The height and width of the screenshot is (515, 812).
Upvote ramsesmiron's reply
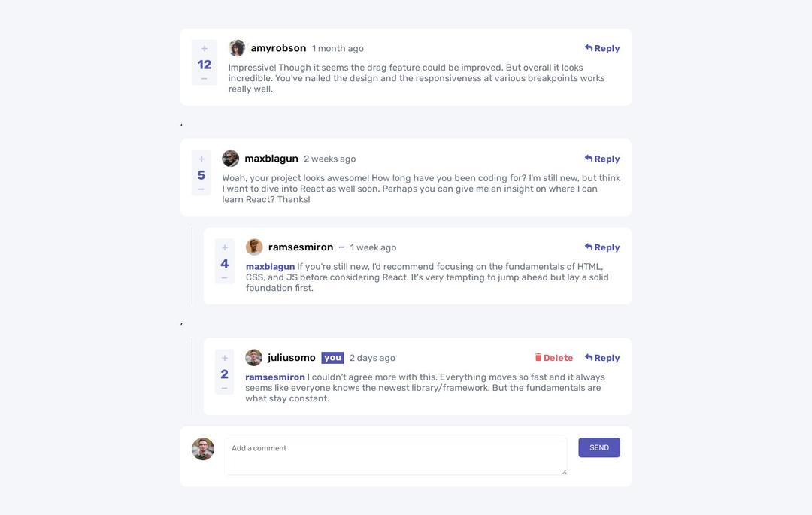[x=225, y=248]
